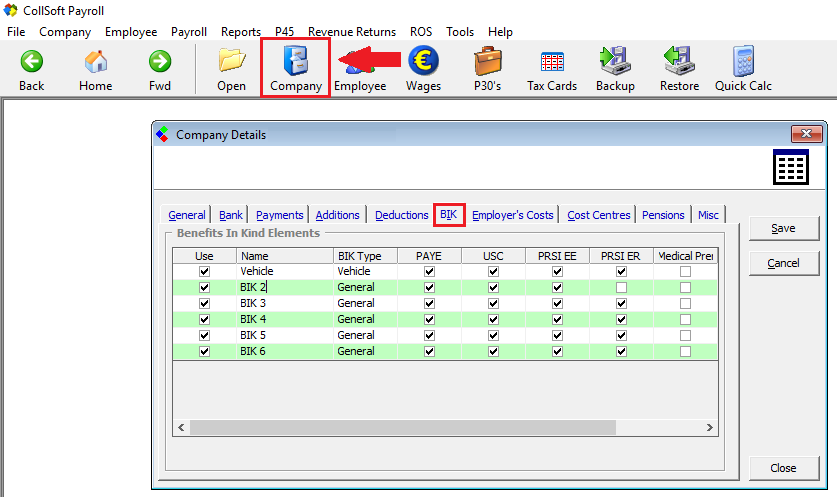Switch to the Employer's Costs tab
Image resolution: width=837 pixels, height=497 pixels.
coord(512,215)
